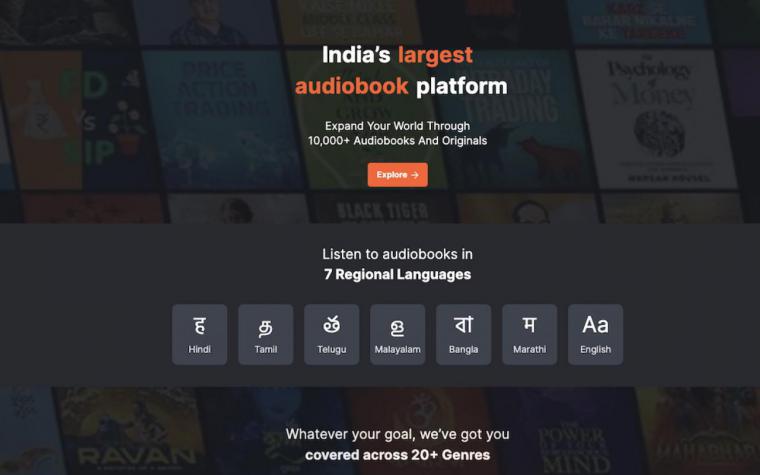
Task: Click the arrow icon in Explore button
Action: (415, 175)
